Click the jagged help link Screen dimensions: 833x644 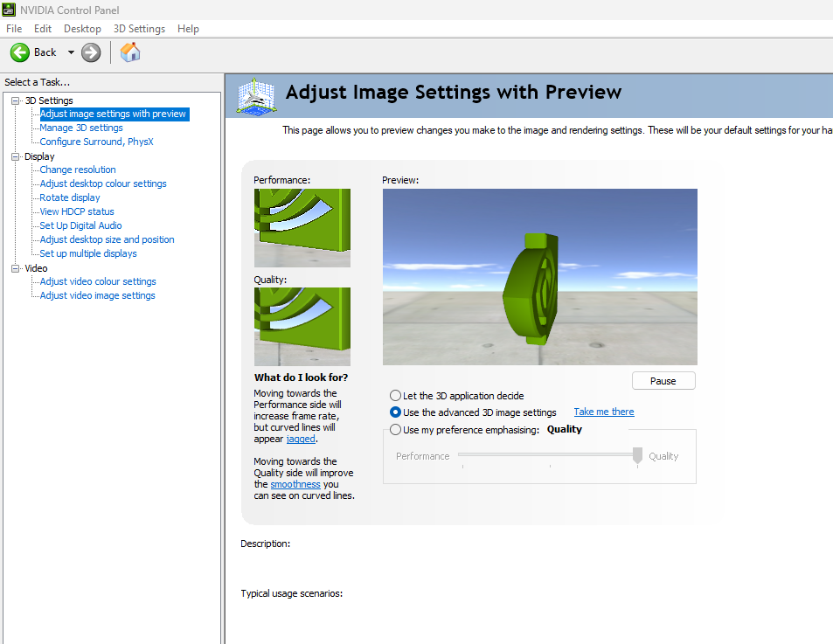point(301,439)
